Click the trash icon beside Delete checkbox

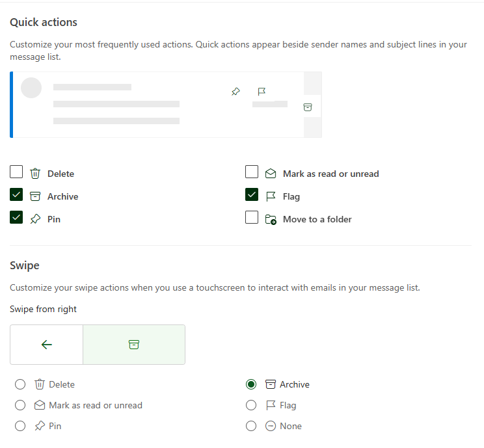(x=35, y=174)
